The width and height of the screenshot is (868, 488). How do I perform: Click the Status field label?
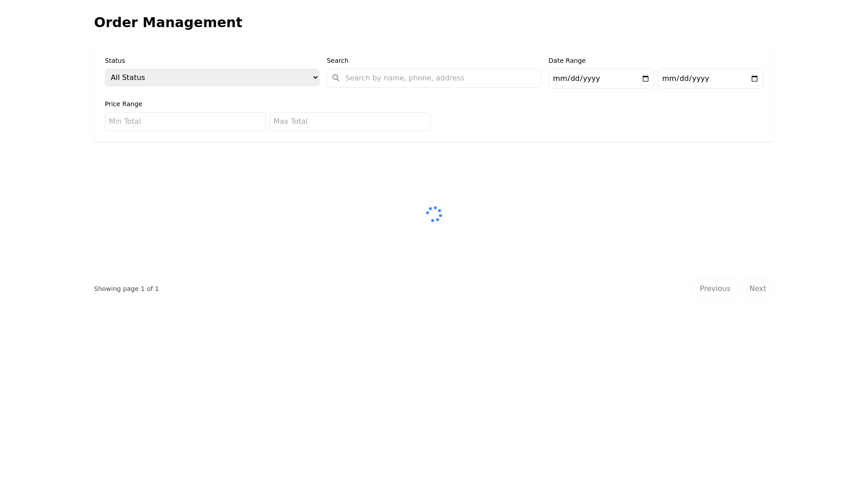click(x=115, y=61)
